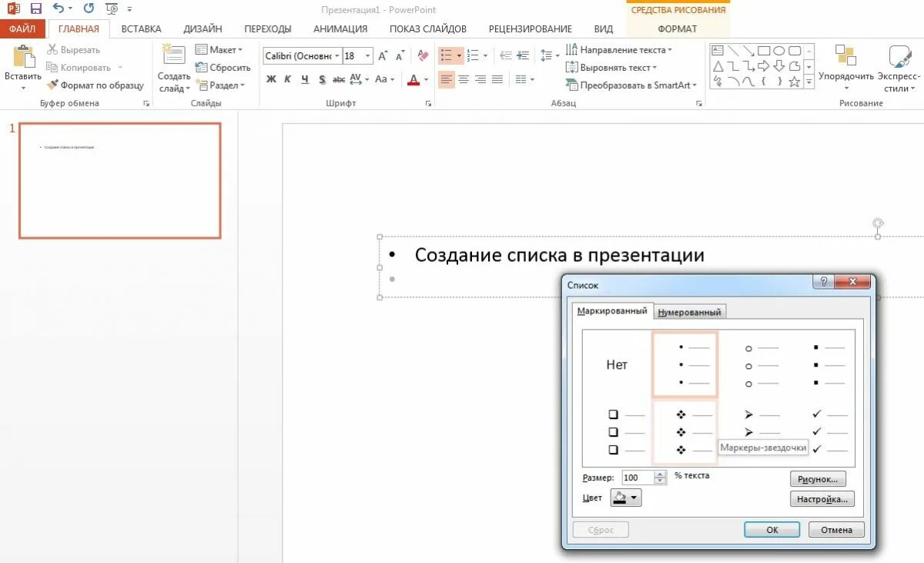Select the Isosceles Triangle shape
The width and height of the screenshot is (924, 563).
click(x=718, y=66)
